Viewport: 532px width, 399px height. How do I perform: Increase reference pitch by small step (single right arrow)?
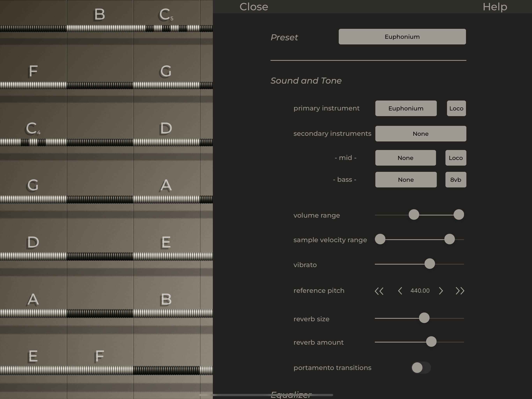441,291
